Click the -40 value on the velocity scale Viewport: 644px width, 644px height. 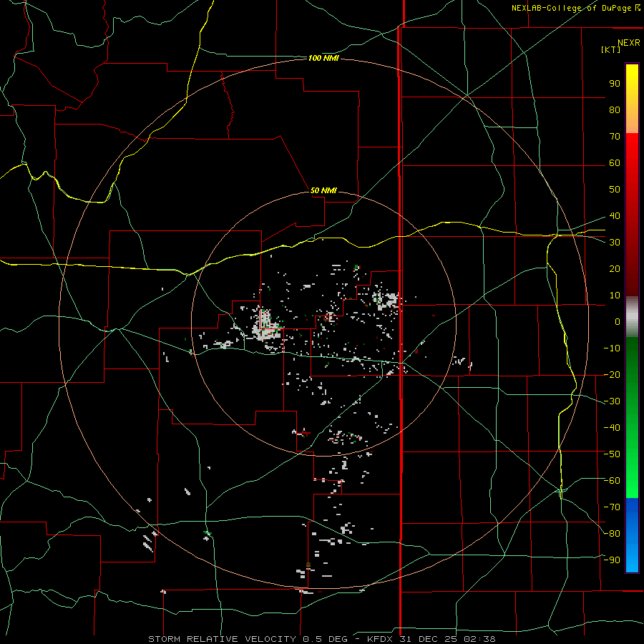pyautogui.click(x=612, y=428)
